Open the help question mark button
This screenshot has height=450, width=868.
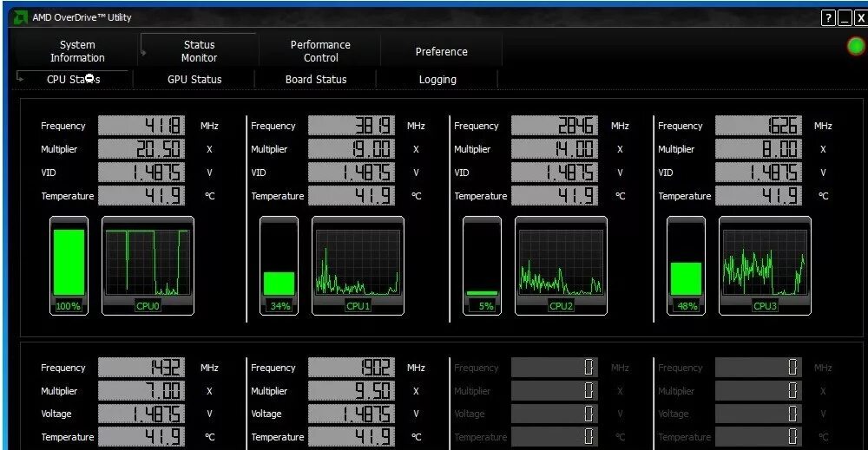click(827, 18)
